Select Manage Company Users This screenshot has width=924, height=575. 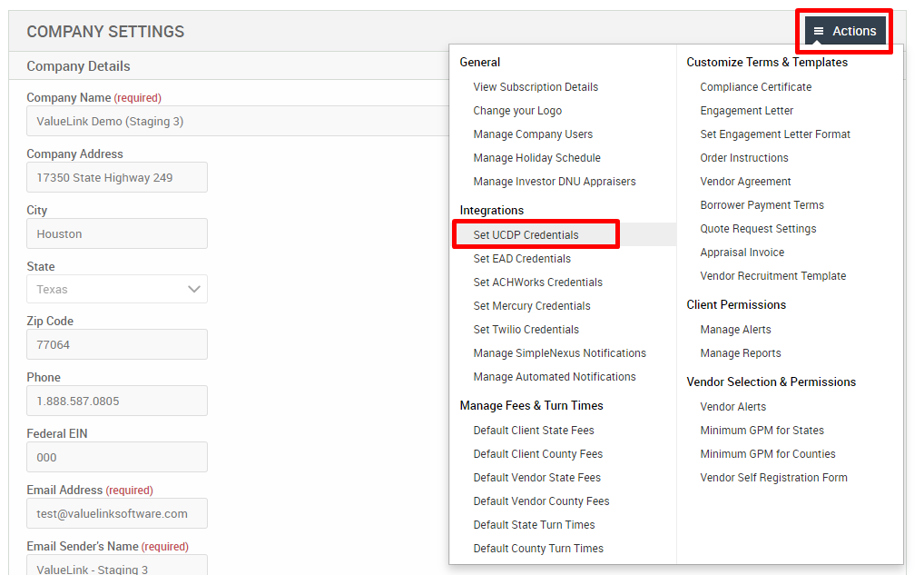(x=532, y=134)
